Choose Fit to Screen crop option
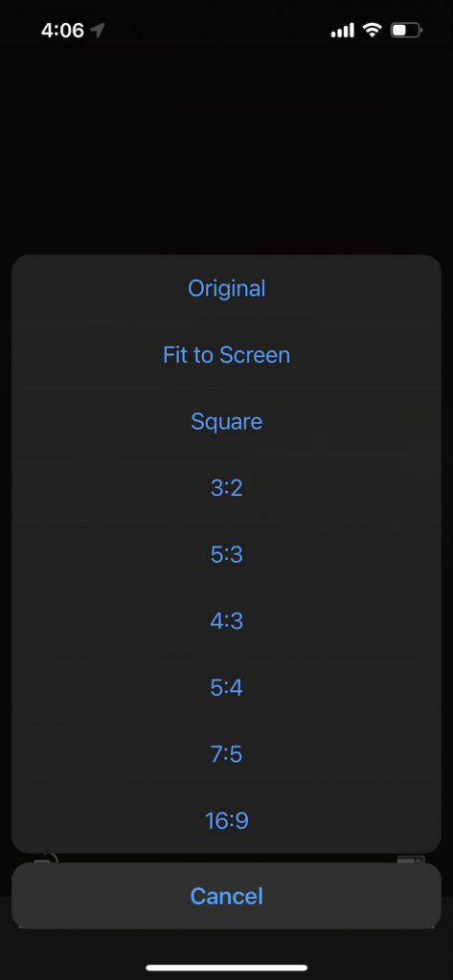Viewport: 453px width, 980px height. tap(226, 355)
